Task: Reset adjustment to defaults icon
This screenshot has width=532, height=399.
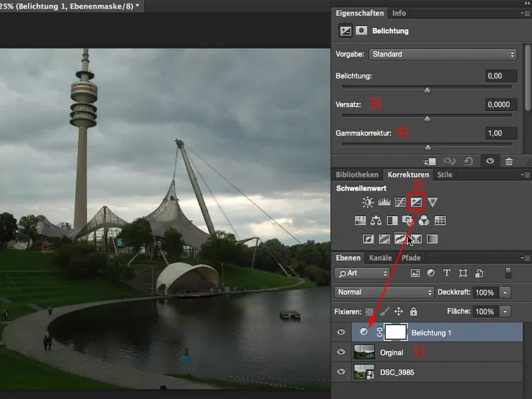Action: click(469, 161)
